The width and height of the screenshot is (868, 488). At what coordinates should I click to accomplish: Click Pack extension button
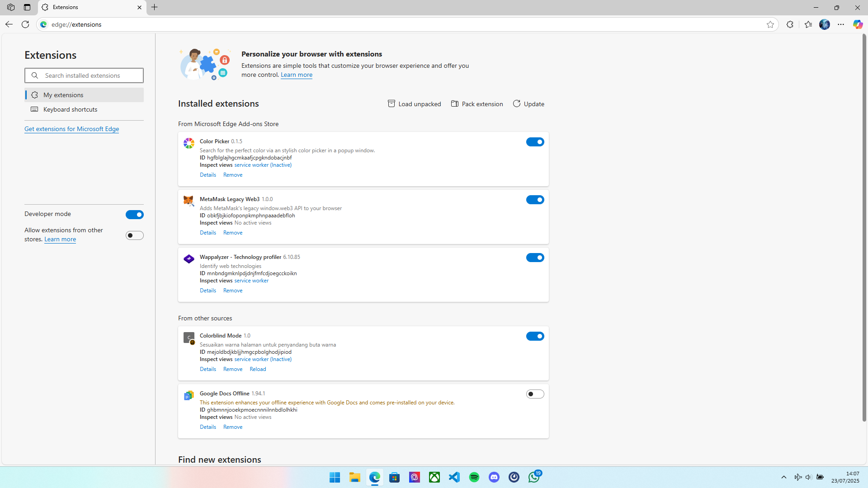[477, 104]
